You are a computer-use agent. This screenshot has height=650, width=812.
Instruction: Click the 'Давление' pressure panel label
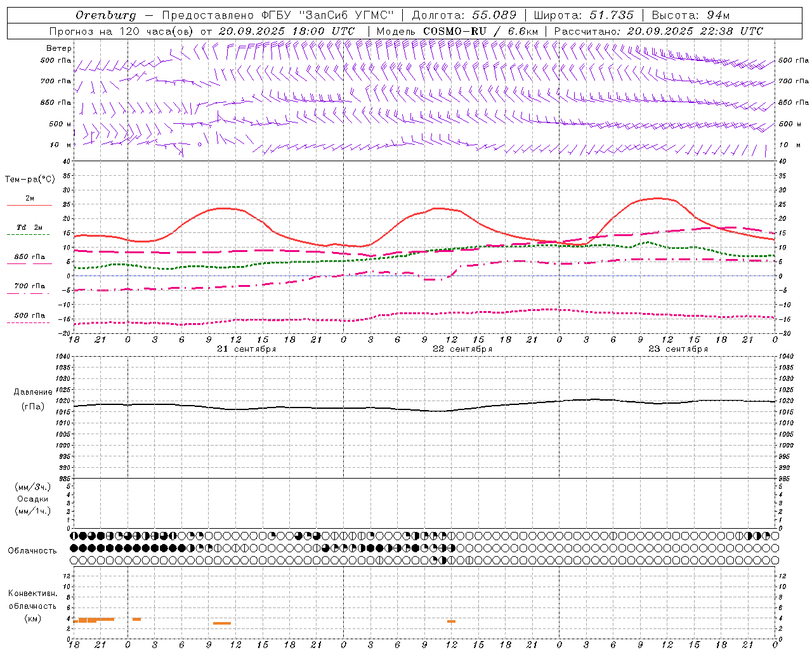(x=33, y=392)
